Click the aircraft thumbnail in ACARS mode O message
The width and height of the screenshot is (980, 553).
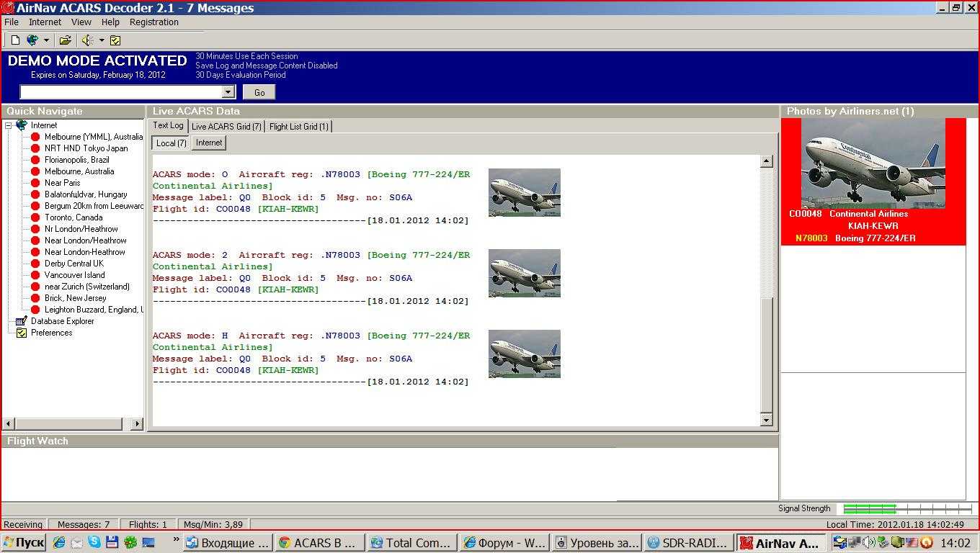[524, 192]
